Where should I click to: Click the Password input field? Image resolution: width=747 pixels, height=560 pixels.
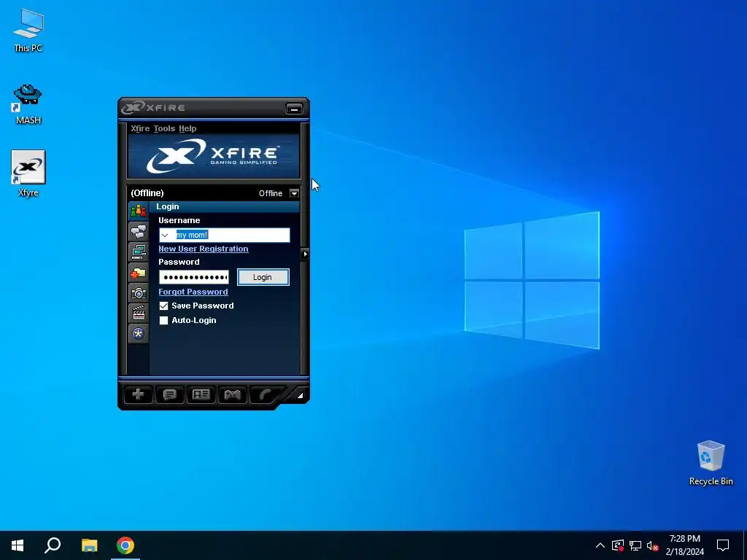pos(194,277)
